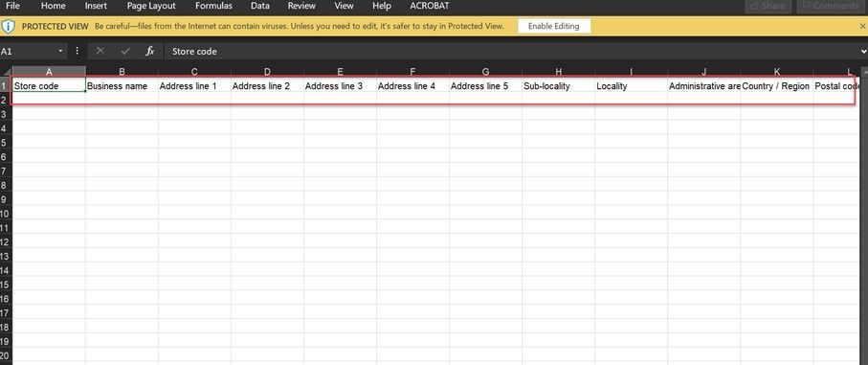
Task: Open the Help tab
Action: (382, 6)
